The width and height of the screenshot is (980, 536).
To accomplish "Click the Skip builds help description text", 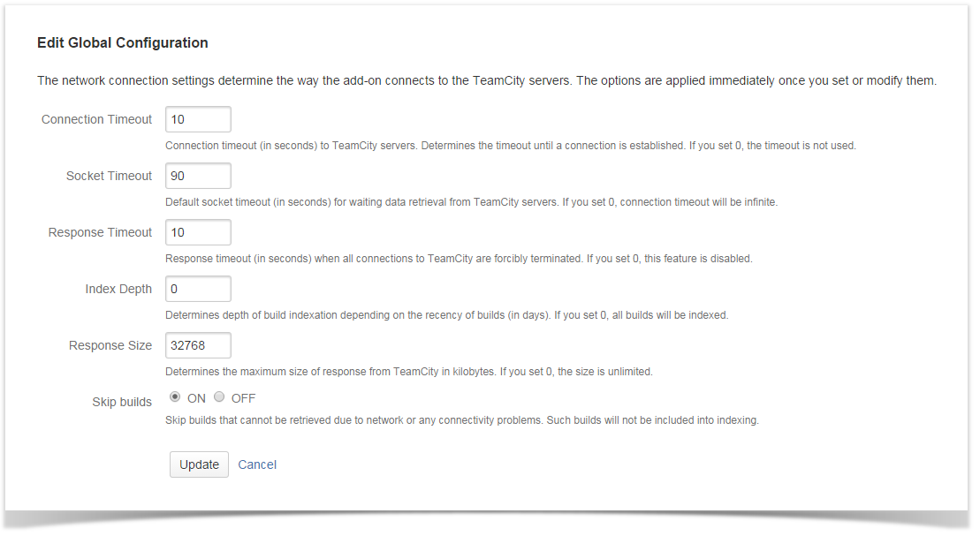I will tap(462, 420).
